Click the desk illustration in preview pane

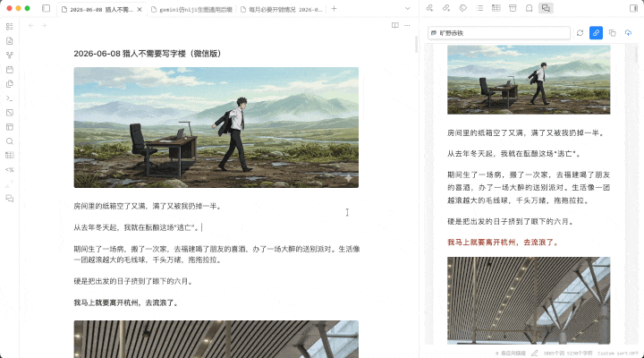pos(529,80)
